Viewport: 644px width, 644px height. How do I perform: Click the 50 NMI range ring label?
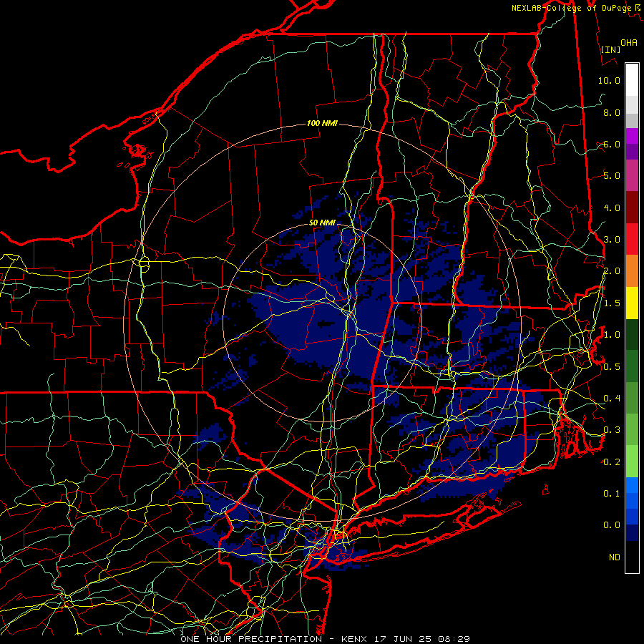(x=322, y=223)
